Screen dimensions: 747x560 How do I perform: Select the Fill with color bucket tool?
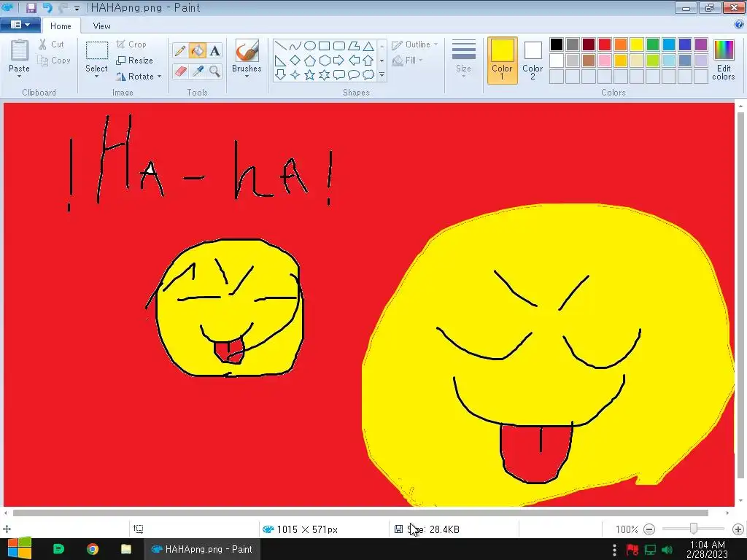(197, 50)
